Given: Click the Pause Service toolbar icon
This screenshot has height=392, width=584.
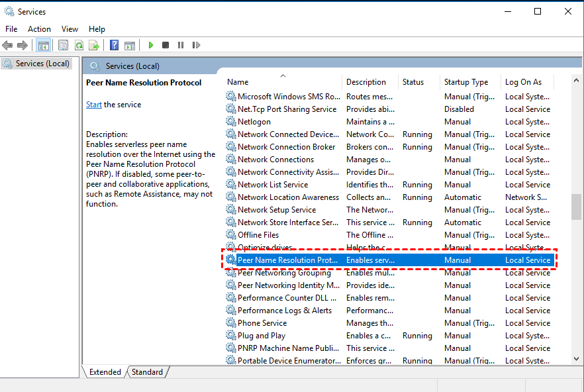Looking at the screenshot, I should 181,46.
